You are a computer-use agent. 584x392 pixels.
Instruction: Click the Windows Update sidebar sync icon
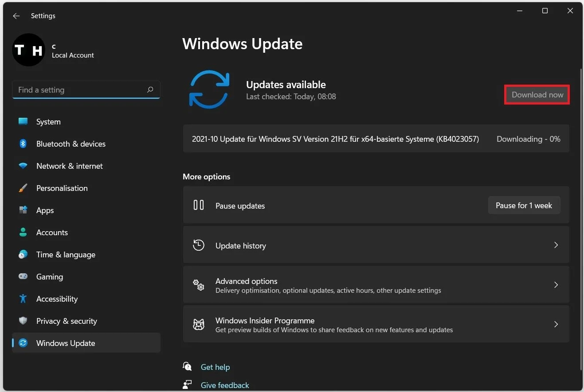23,343
